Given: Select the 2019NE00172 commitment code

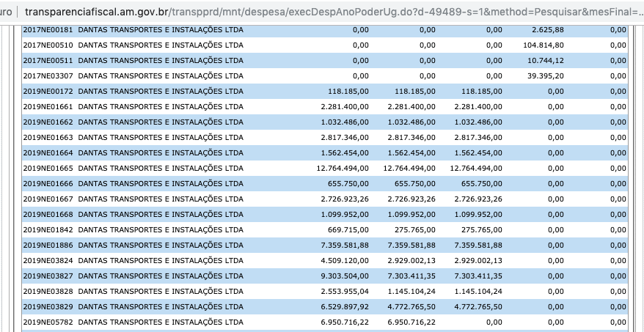Looking at the screenshot, I should [48, 92].
